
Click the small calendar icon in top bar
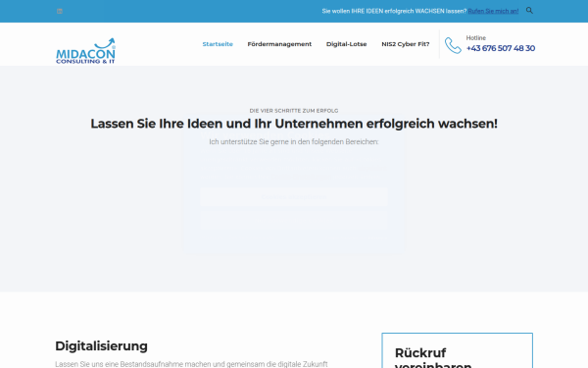[59, 11]
